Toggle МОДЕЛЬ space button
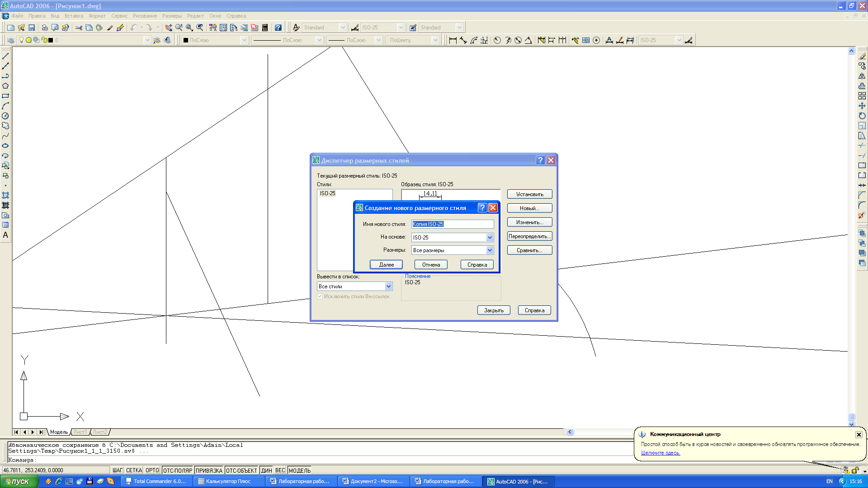868x488 pixels. pyautogui.click(x=300, y=470)
